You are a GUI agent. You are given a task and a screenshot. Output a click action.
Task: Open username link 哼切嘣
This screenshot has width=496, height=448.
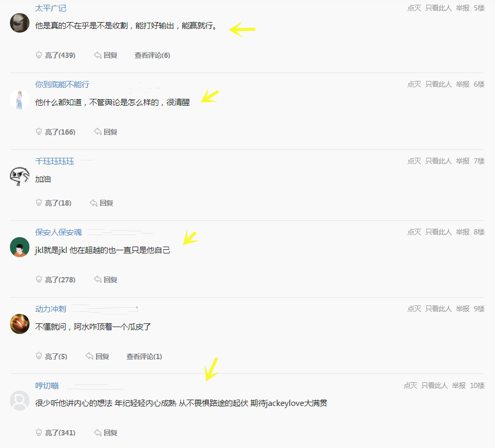click(x=47, y=385)
